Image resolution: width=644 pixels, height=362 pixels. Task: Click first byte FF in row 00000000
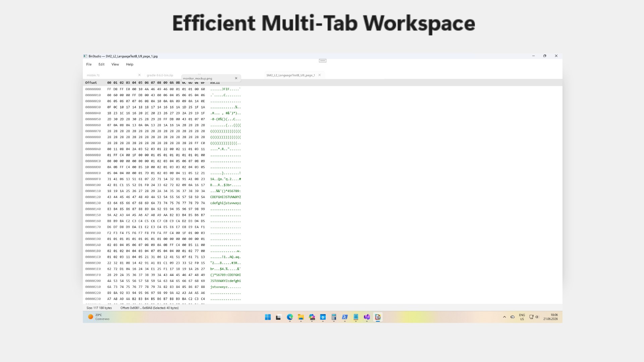click(x=109, y=89)
